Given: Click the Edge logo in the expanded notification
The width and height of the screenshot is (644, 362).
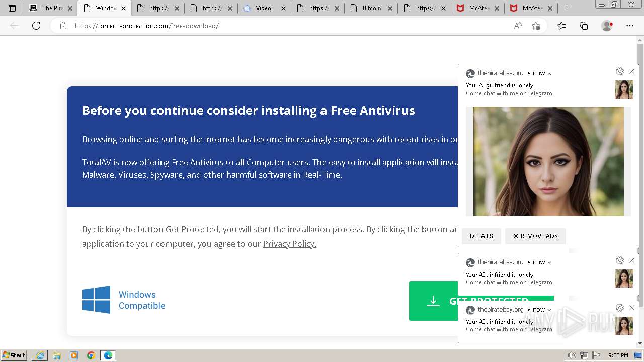Looking at the screenshot, I should point(470,74).
